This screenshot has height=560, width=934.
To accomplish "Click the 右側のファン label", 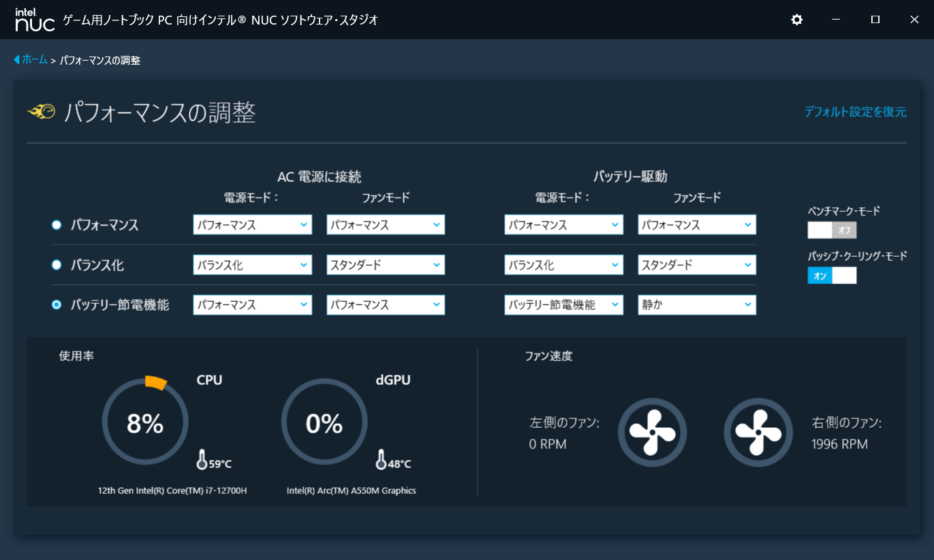I will (846, 423).
